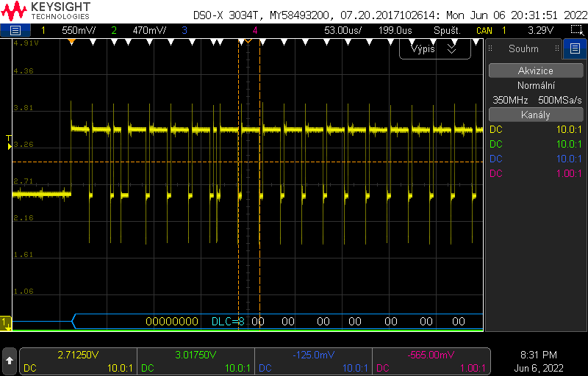588x376 pixels.
Task: Open the 3.29V trigger level value
Action: pyautogui.click(x=540, y=30)
